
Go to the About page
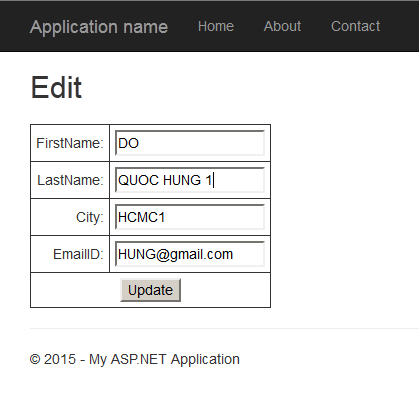click(282, 26)
